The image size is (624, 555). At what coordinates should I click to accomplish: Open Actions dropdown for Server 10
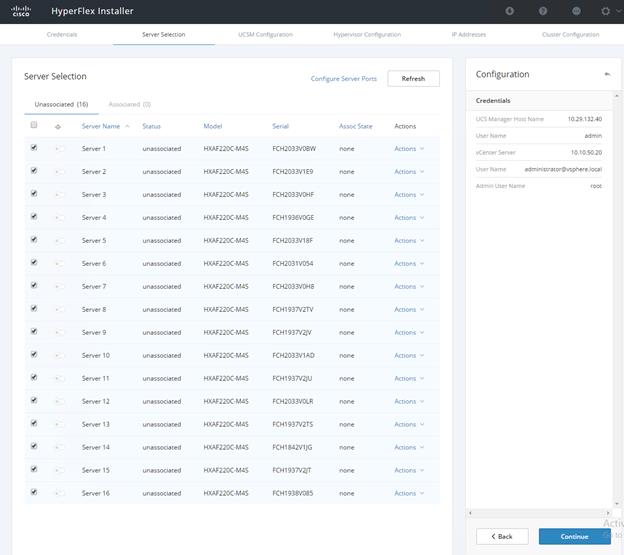tap(409, 356)
